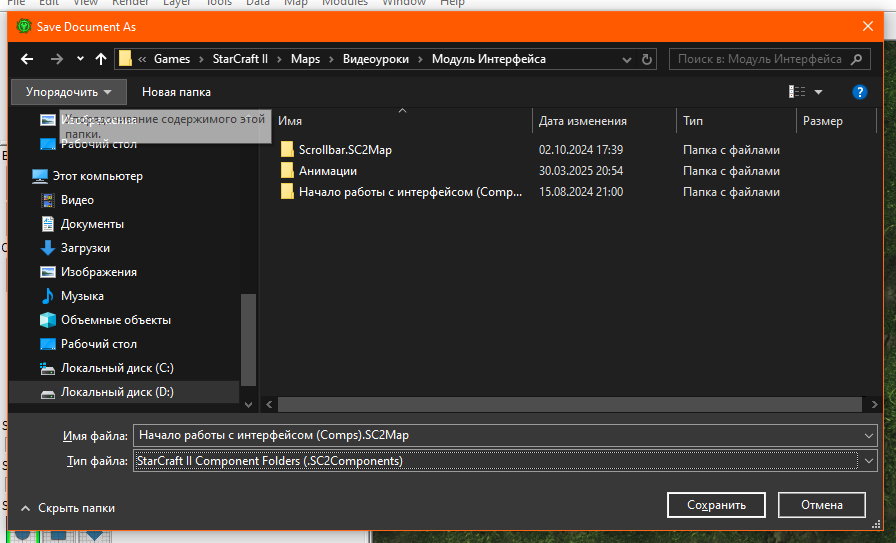Click the file list scroll left arrow
Viewport: 896px width, 543px height.
[x=269, y=404]
